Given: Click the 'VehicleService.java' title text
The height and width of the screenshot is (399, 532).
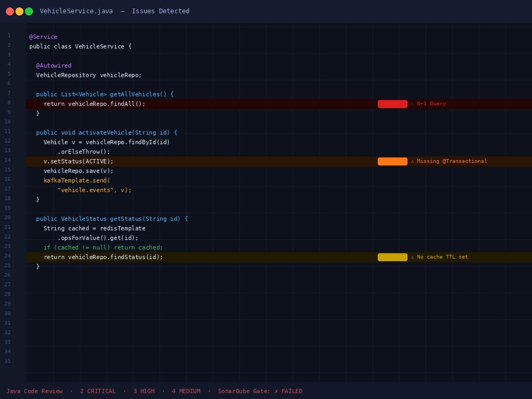Looking at the screenshot, I should pos(76,11).
